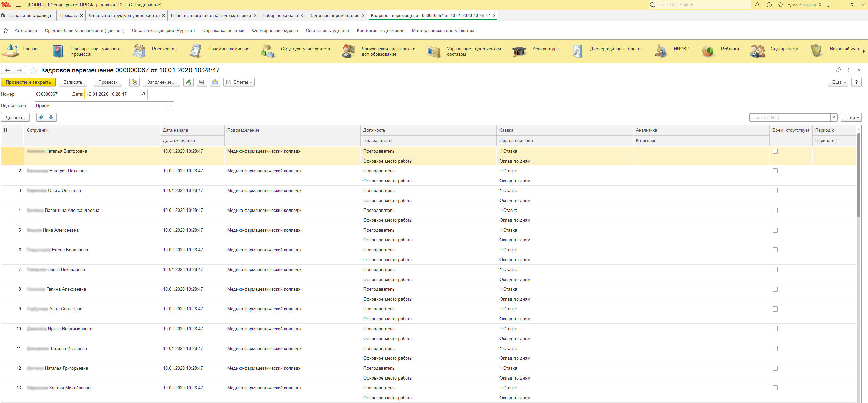This screenshot has height=403, width=868.
Task: Open Отчеты dropdown menu
Action: click(239, 82)
